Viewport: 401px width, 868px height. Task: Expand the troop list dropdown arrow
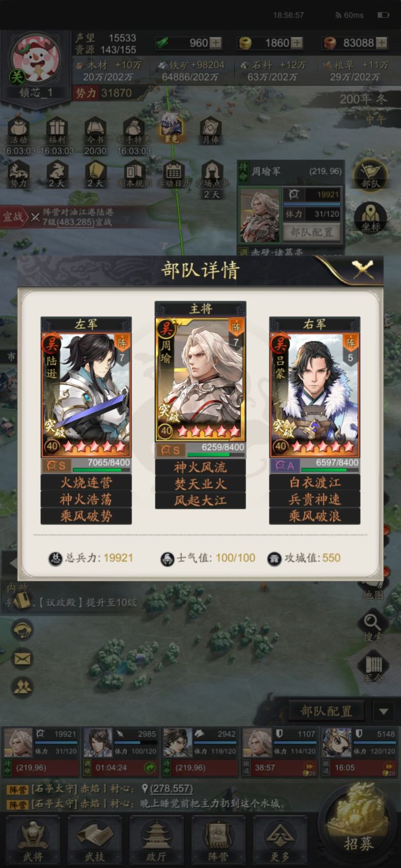(x=383, y=711)
